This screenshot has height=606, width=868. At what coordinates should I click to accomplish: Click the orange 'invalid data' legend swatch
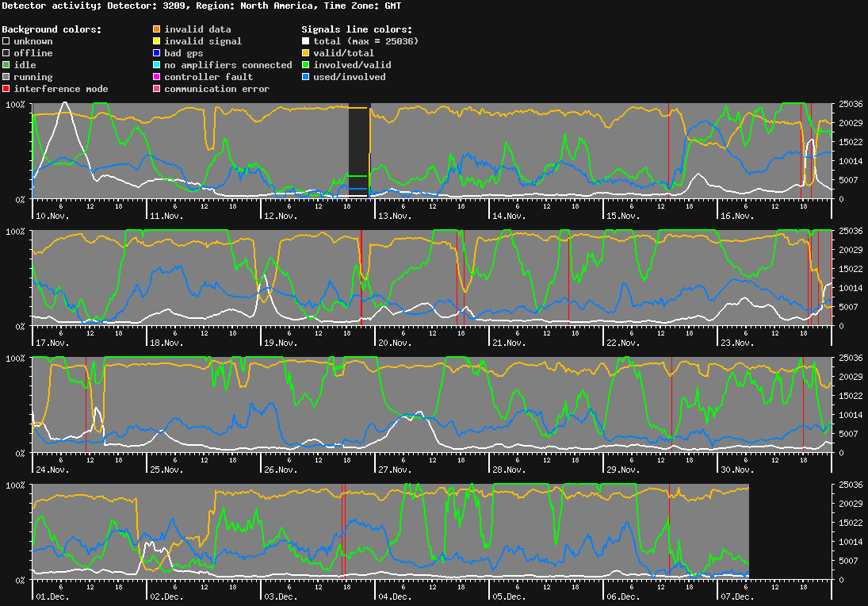pyautogui.click(x=155, y=29)
